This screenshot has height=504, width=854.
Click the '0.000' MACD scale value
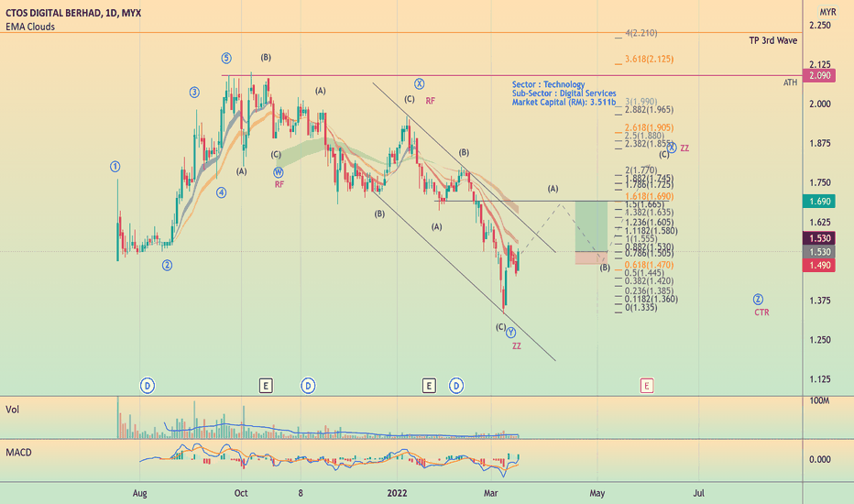click(x=820, y=459)
